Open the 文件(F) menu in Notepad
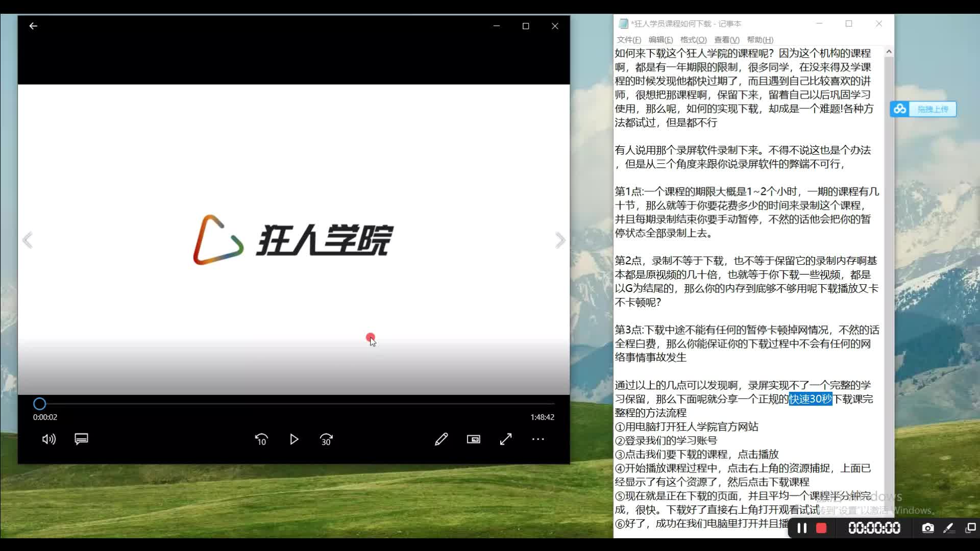 (629, 40)
